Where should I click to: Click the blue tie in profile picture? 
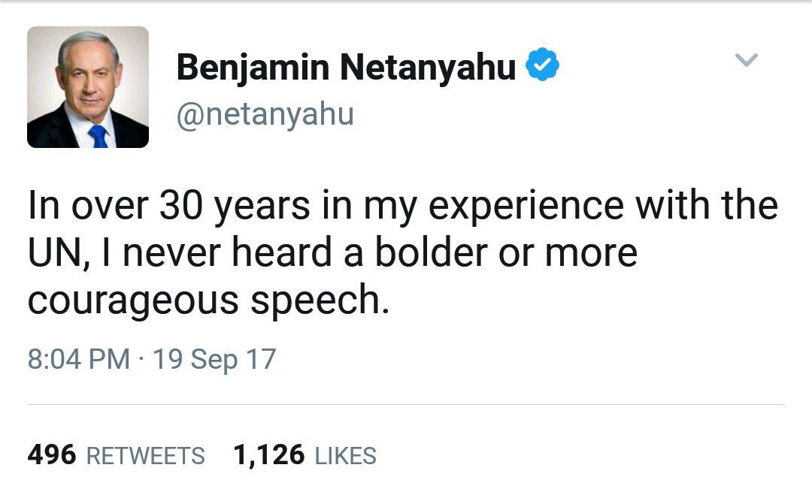point(98,136)
